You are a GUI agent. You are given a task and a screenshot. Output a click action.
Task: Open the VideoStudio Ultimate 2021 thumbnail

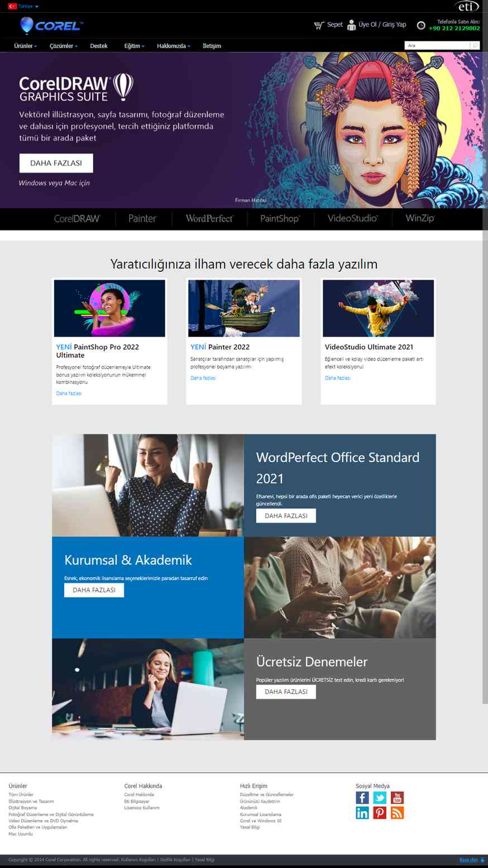pos(378,308)
